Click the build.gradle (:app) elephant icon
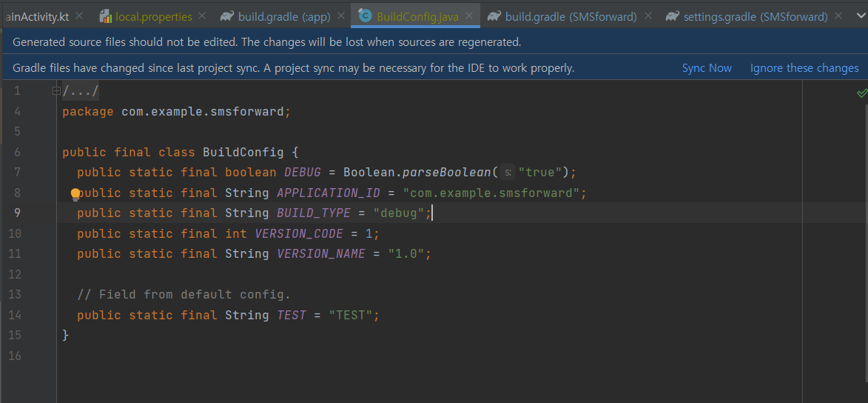This screenshot has width=868, height=403. point(226,16)
